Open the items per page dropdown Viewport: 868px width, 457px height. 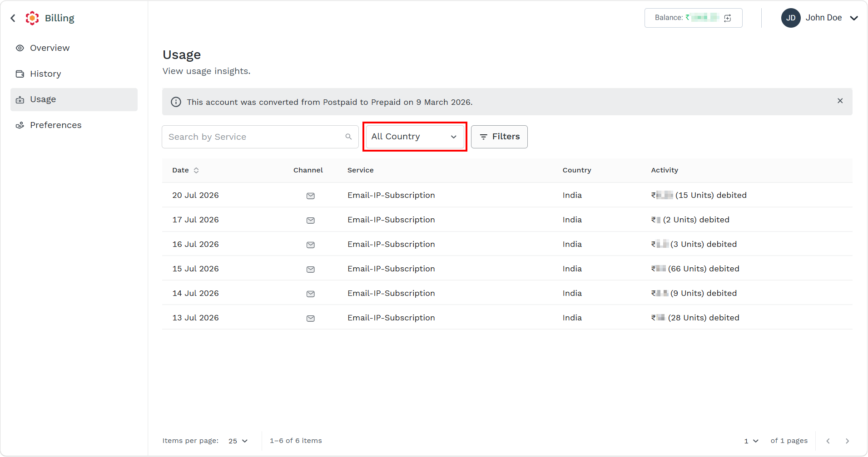pos(238,441)
